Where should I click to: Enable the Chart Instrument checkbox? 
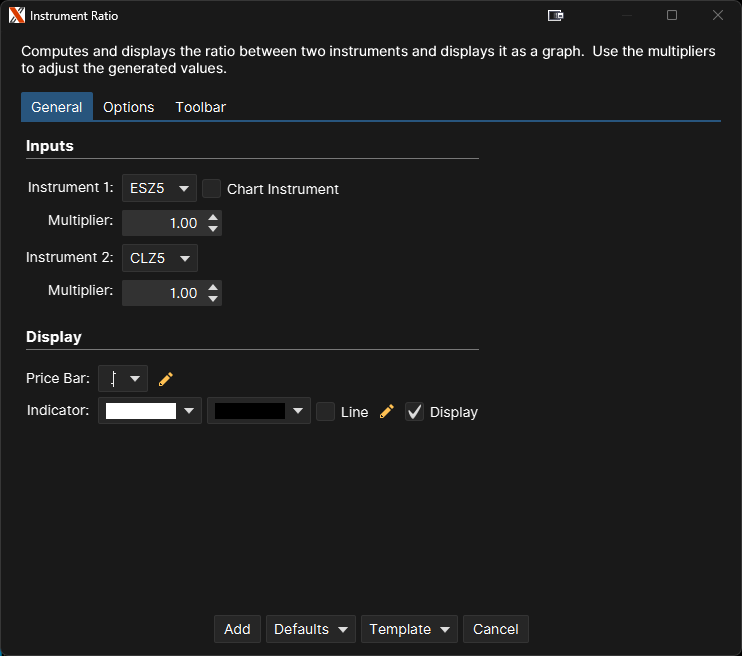click(211, 188)
